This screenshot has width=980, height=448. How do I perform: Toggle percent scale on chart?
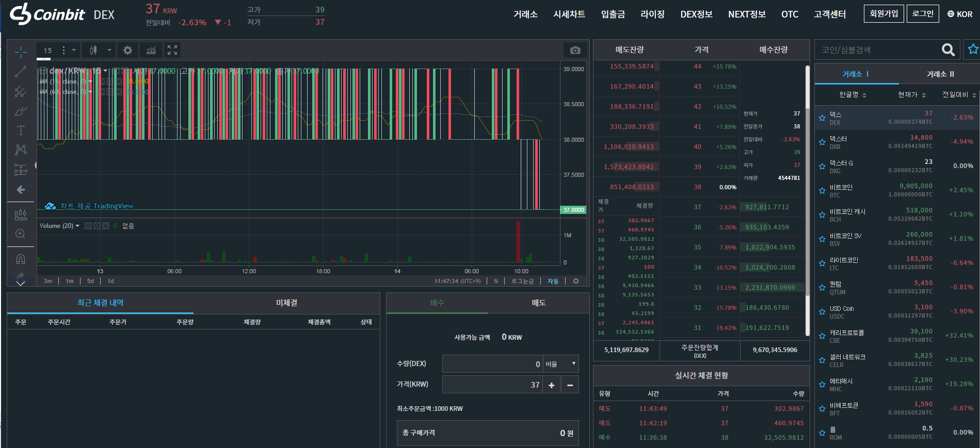[x=496, y=281]
